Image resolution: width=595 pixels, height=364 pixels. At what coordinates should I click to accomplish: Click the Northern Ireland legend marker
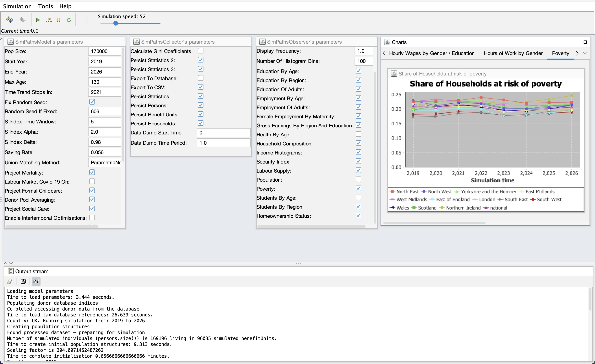[442, 208]
